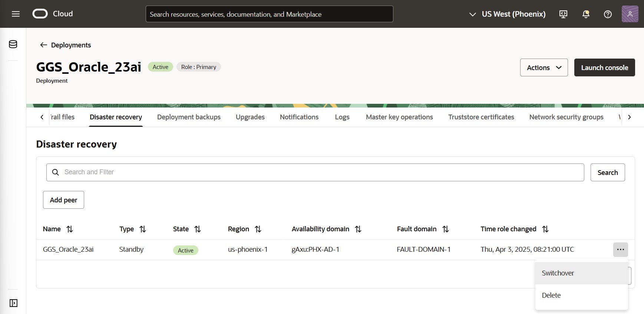Sort by Time role changed
Viewport: 644px width, 314px height.
[545, 229]
